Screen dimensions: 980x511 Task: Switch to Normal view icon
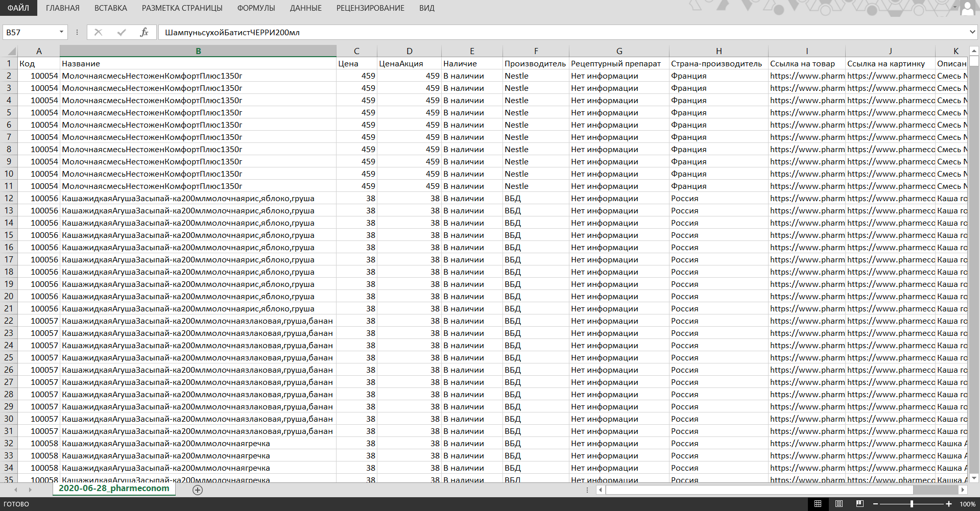[x=818, y=504]
